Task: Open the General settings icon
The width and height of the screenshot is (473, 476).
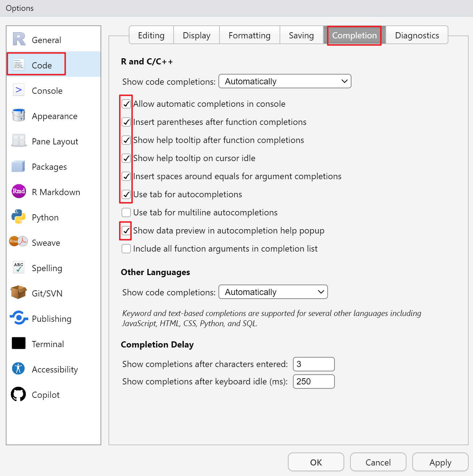Action: [19, 39]
